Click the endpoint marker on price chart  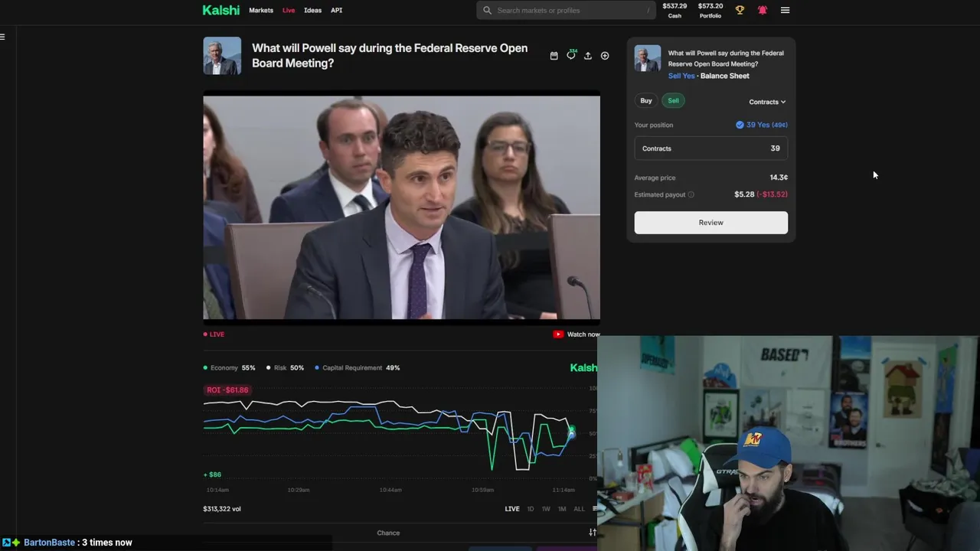[x=570, y=433]
